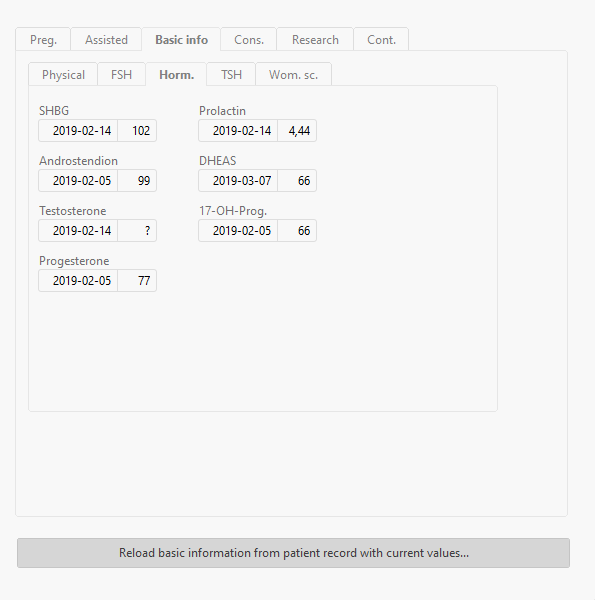Switch to the Preg. tab

point(43,39)
